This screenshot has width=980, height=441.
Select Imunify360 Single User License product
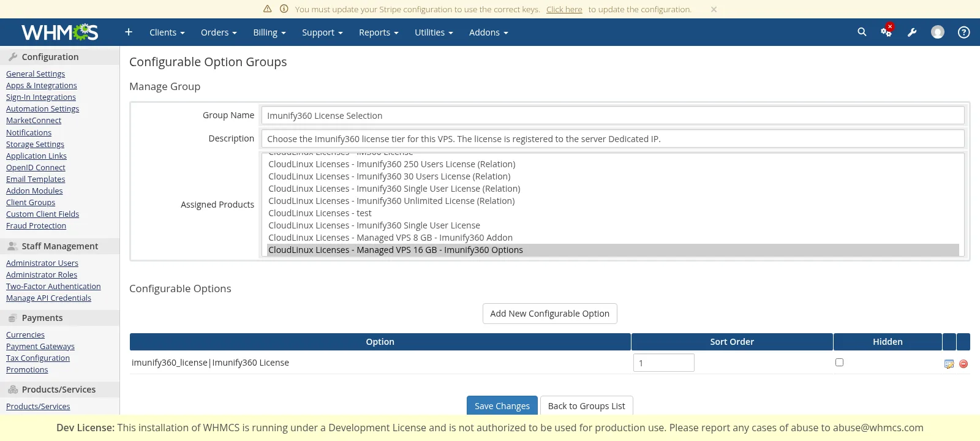(612, 225)
